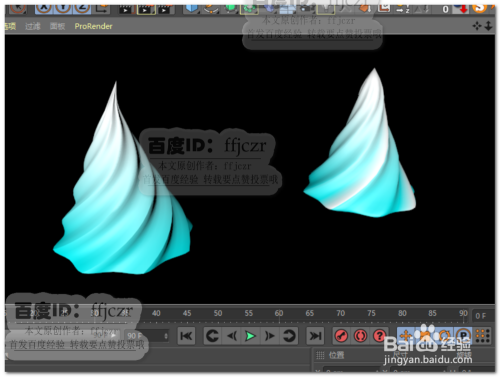500x377 pixels.
Task: Switch the coordinate system icon
Action: click(102, 8)
